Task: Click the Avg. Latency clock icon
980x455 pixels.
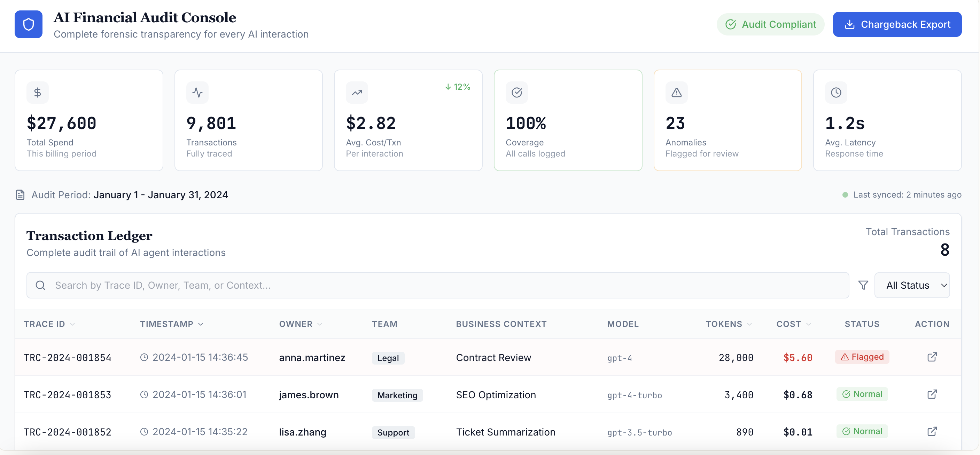Action: click(x=835, y=93)
